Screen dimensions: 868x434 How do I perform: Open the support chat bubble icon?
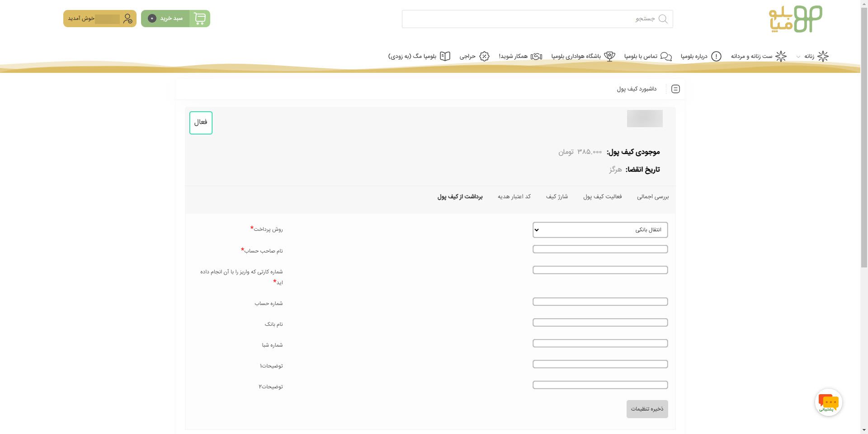828,402
